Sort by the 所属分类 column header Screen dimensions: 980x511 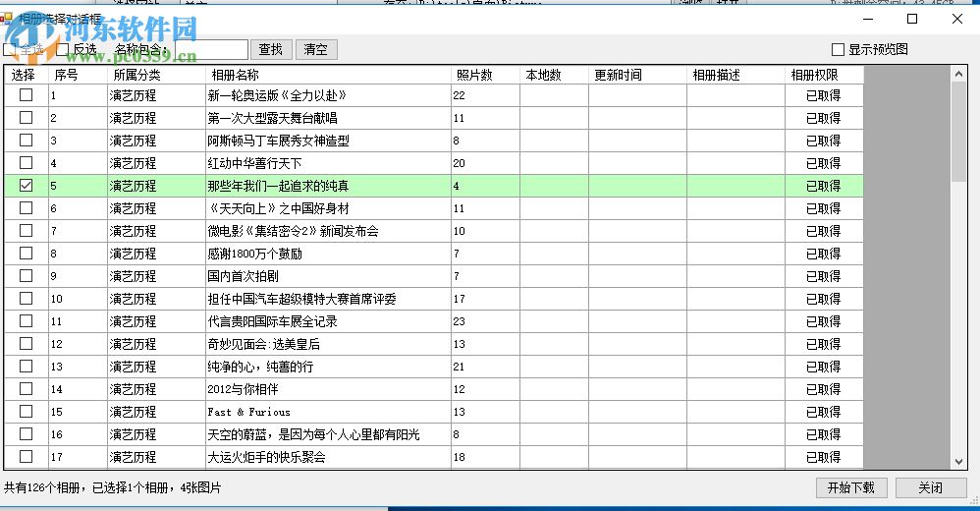(x=156, y=75)
